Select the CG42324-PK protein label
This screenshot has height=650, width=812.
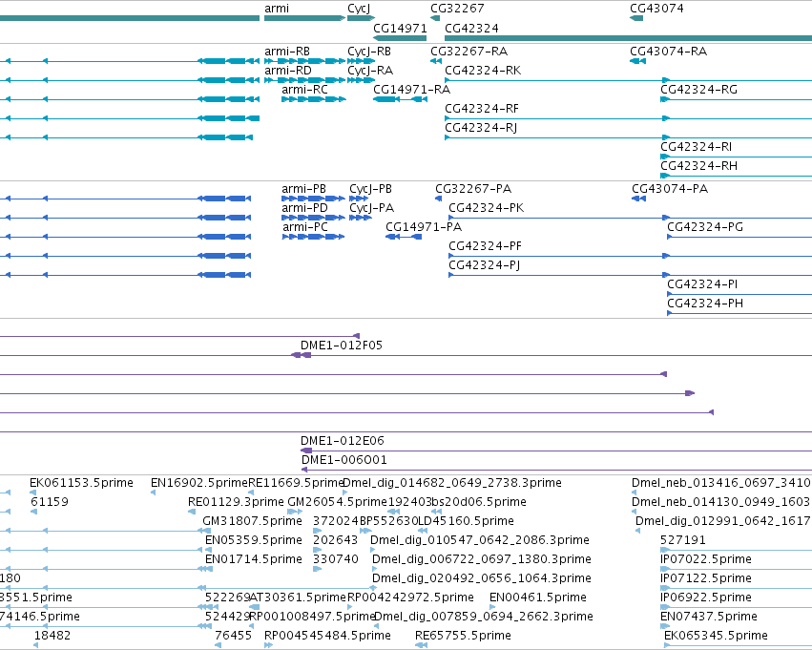(487, 208)
